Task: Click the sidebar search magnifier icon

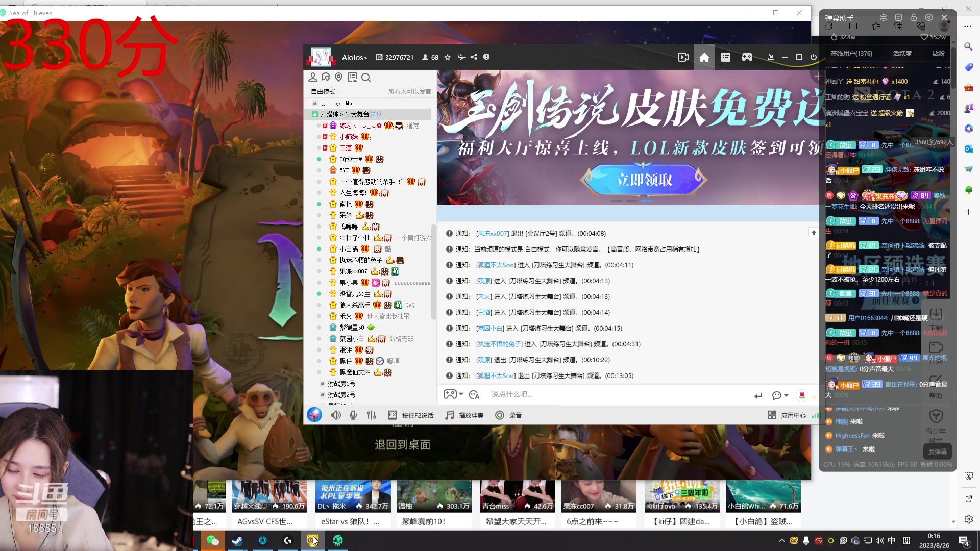Action: (968, 46)
